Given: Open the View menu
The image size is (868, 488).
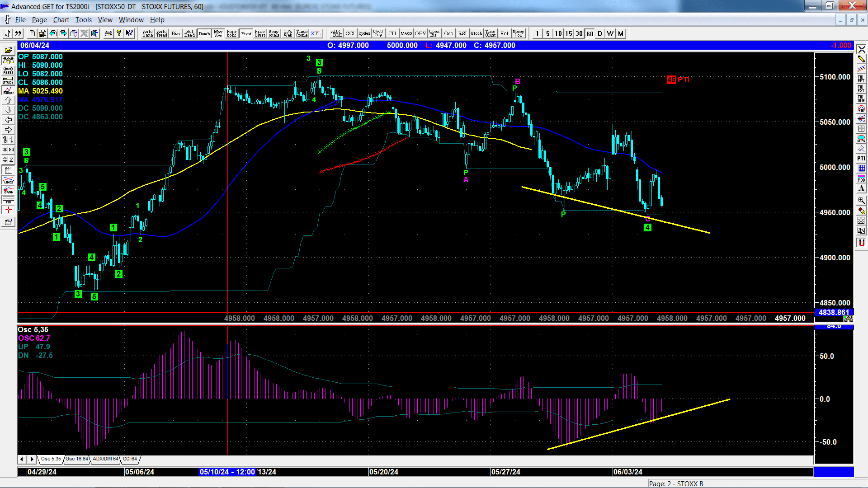Looking at the screenshot, I should click(x=105, y=20).
